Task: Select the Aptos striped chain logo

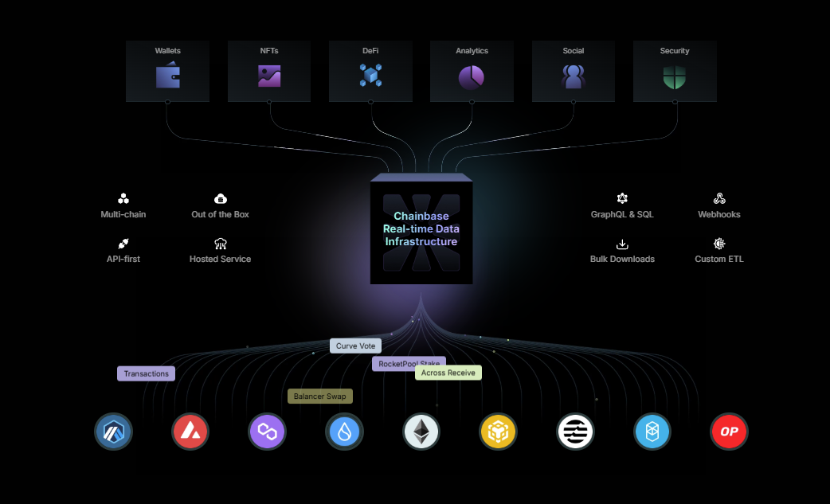Action: pos(575,432)
